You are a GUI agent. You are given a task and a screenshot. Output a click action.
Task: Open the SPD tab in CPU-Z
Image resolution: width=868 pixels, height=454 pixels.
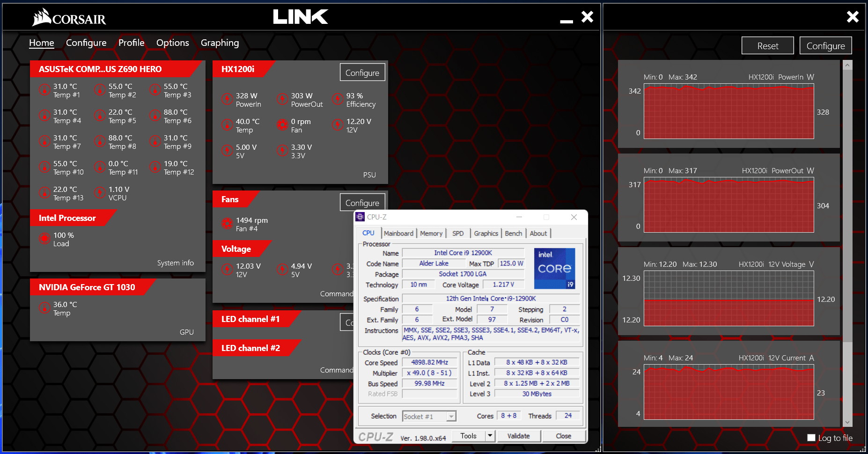[x=458, y=233]
